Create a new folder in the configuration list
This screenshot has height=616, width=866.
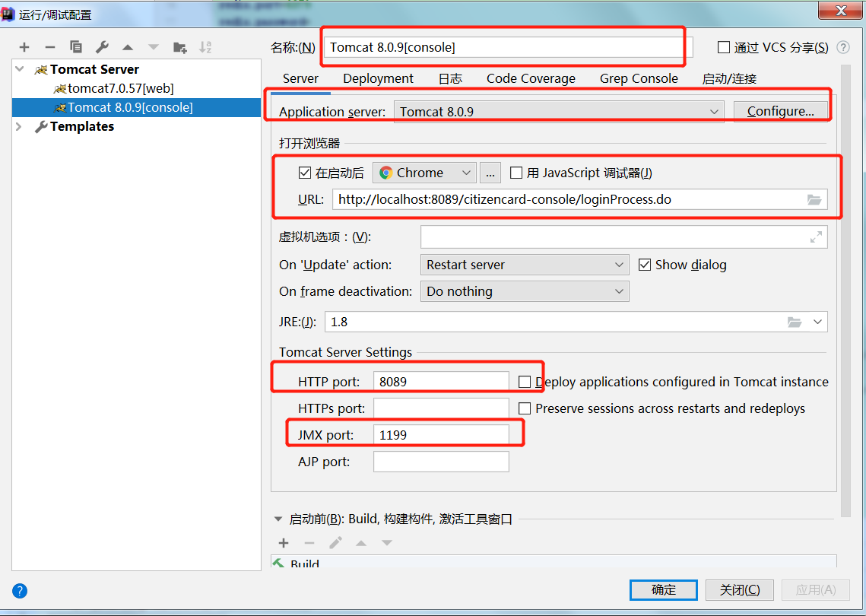pyautogui.click(x=179, y=47)
